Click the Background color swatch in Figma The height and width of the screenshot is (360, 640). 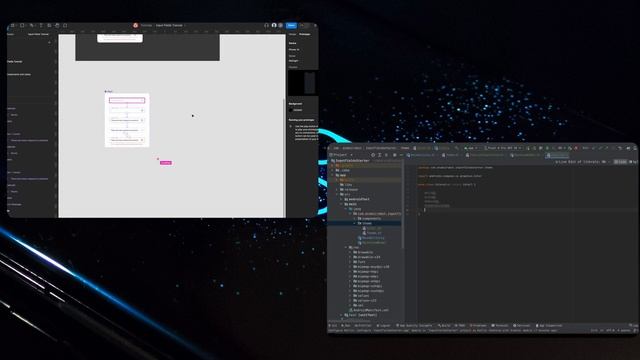[291, 110]
